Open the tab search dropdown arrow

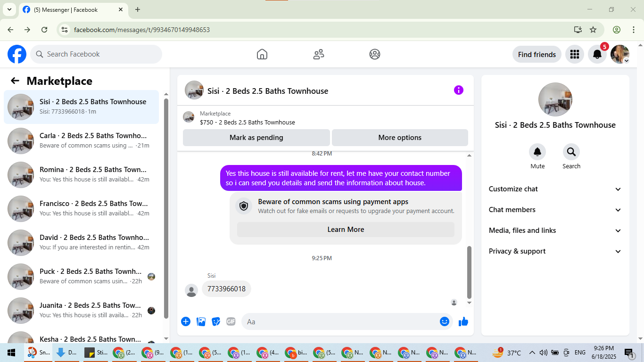click(x=9, y=9)
